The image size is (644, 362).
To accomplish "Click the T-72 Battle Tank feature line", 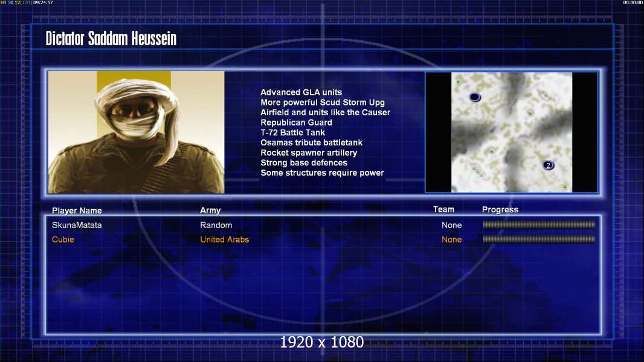I will [293, 132].
